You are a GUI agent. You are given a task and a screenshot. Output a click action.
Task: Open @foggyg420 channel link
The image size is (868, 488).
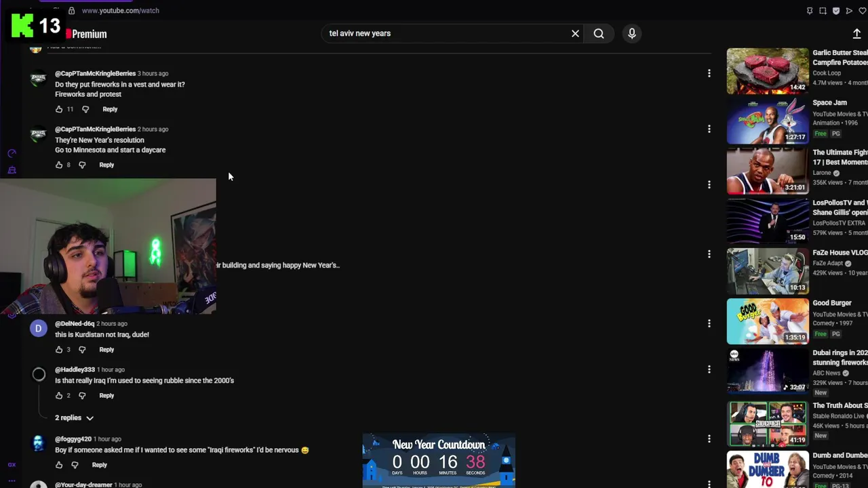(73, 439)
